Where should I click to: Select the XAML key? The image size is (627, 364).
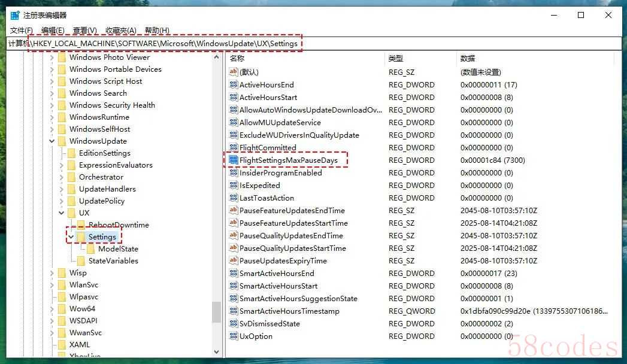pos(80,345)
